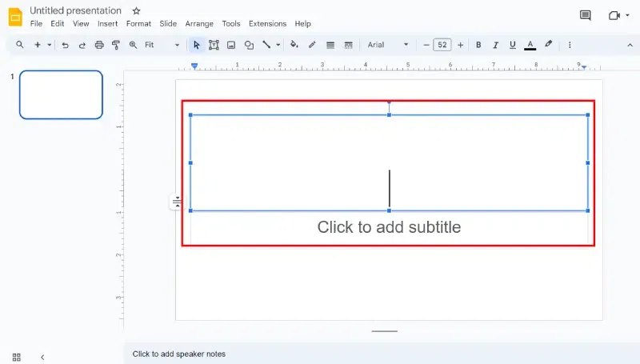Open new slide layout dropdown arrow
This screenshot has height=364, width=640.
(x=49, y=45)
